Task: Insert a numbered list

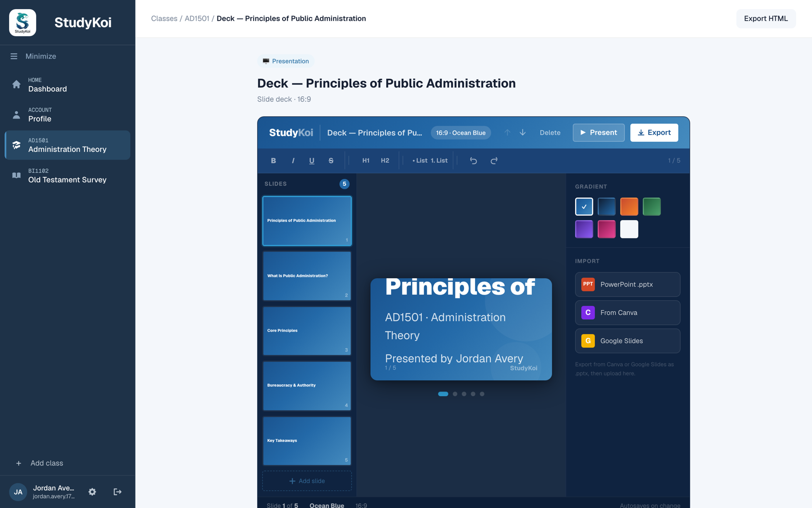Action: coord(439,161)
